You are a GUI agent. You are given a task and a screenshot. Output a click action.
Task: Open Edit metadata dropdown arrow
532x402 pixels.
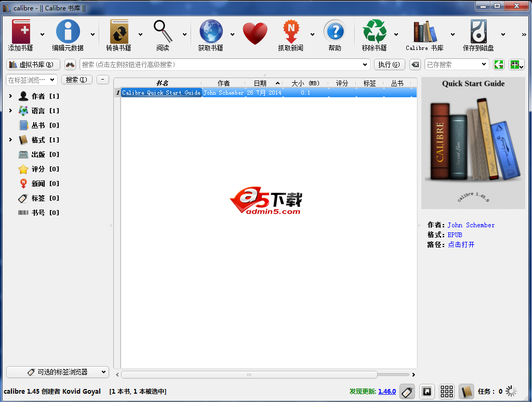pos(92,34)
